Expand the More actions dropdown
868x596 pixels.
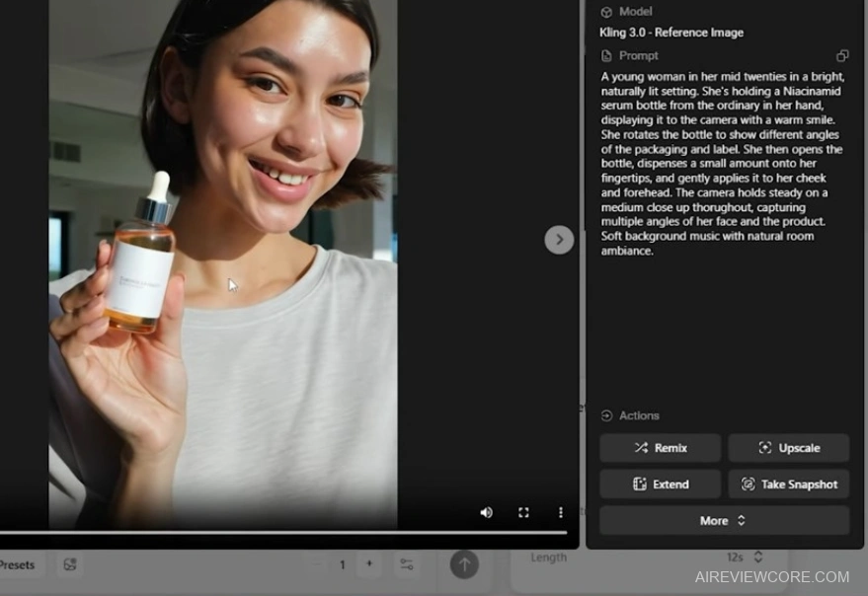pos(724,521)
